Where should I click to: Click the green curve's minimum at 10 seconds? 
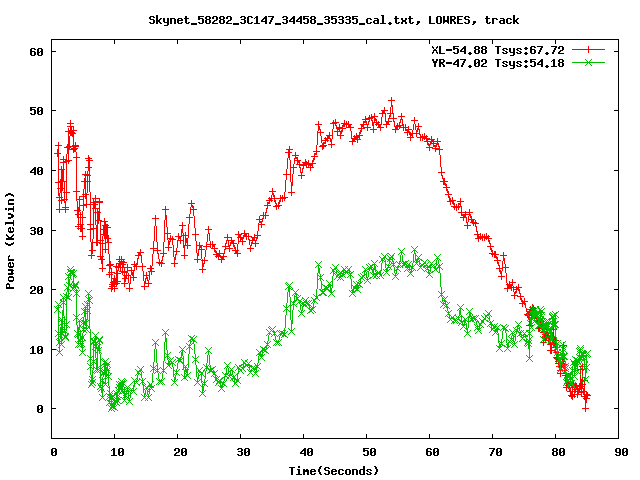[113, 407]
